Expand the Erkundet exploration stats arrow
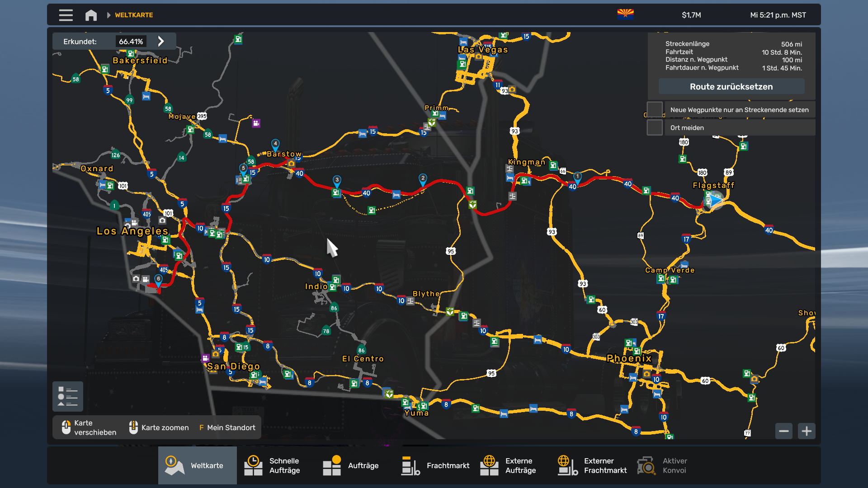868x488 pixels. [x=161, y=41]
